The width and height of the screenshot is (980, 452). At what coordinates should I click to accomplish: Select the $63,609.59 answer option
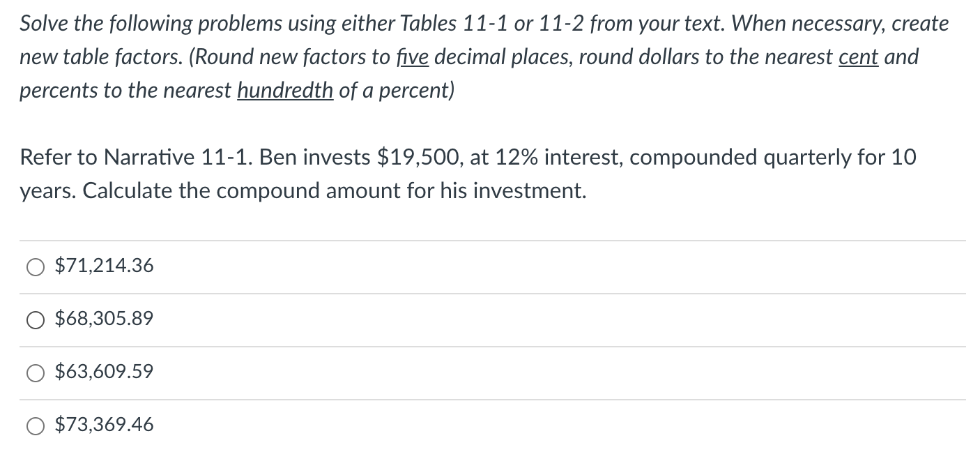(x=103, y=372)
